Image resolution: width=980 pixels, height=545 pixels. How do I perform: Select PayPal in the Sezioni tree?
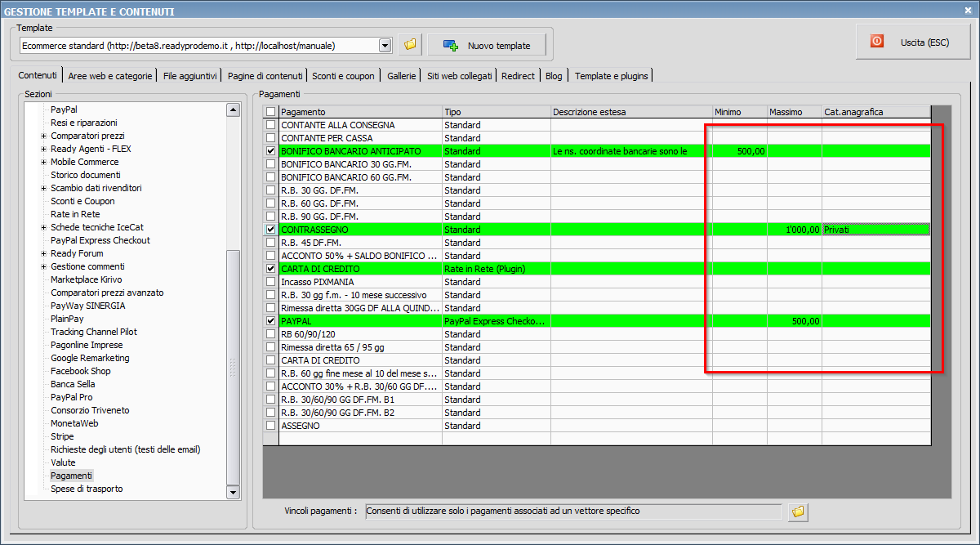click(x=65, y=109)
